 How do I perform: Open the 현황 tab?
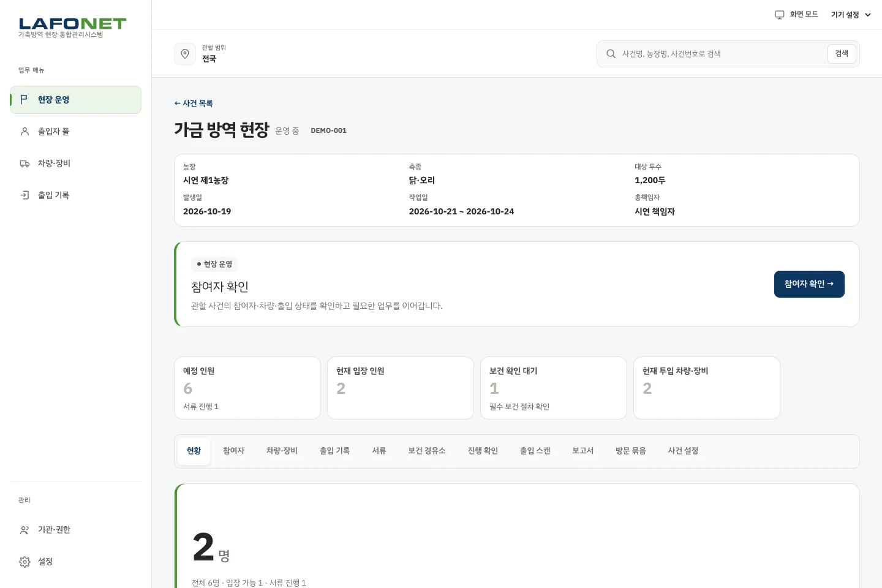tap(194, 451)
